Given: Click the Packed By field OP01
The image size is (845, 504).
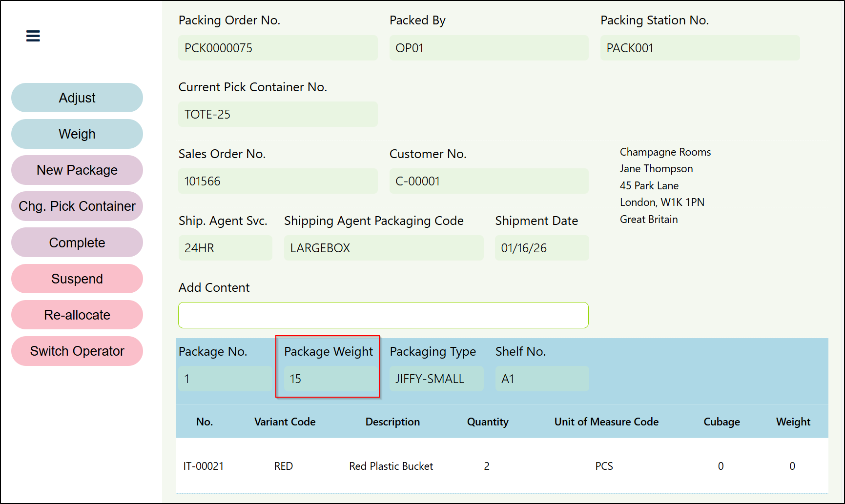Looking at the screenshot, I should click(489, 48).
